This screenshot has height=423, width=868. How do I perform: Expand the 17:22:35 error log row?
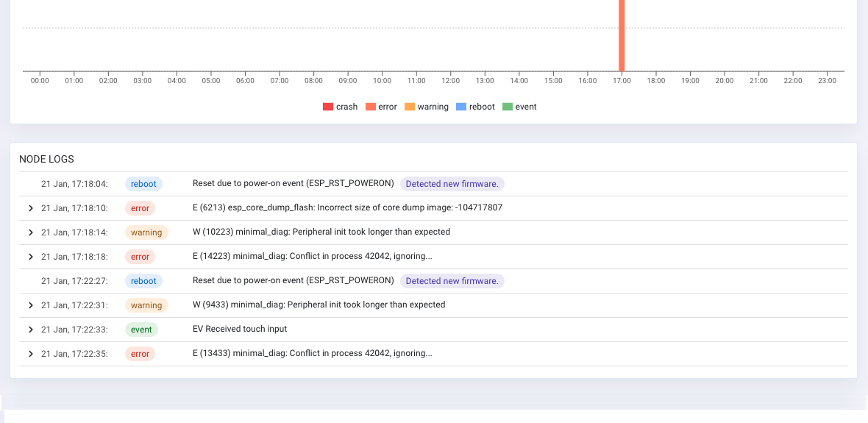30,354
